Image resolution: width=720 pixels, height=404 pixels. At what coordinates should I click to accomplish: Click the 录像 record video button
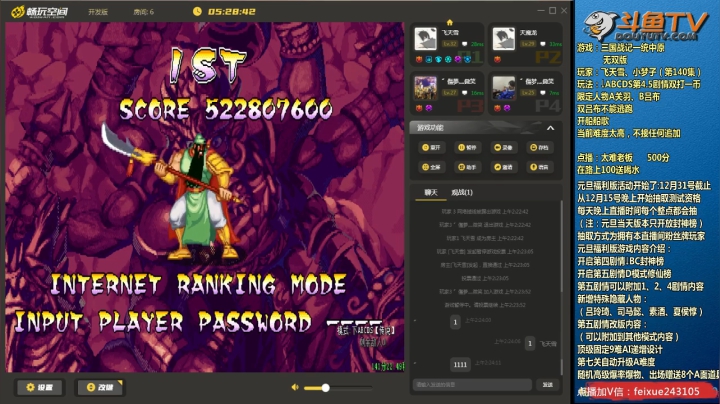click(x=503, y=147)
